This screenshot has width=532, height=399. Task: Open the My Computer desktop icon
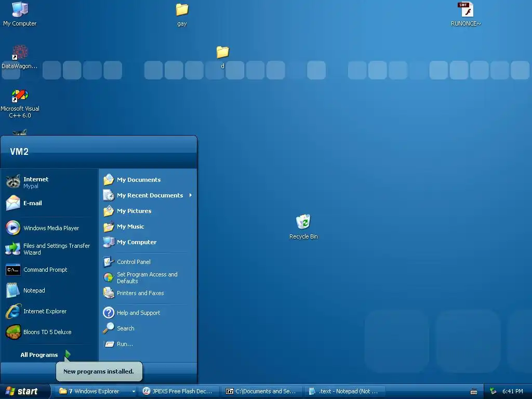pos(20,14)
